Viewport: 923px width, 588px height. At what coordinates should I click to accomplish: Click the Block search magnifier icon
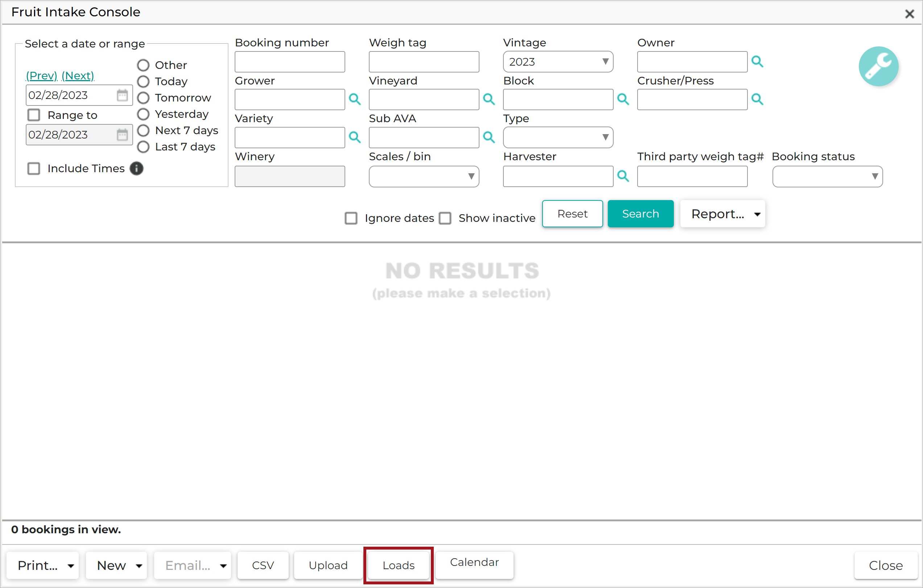click(x=623, y=100)
